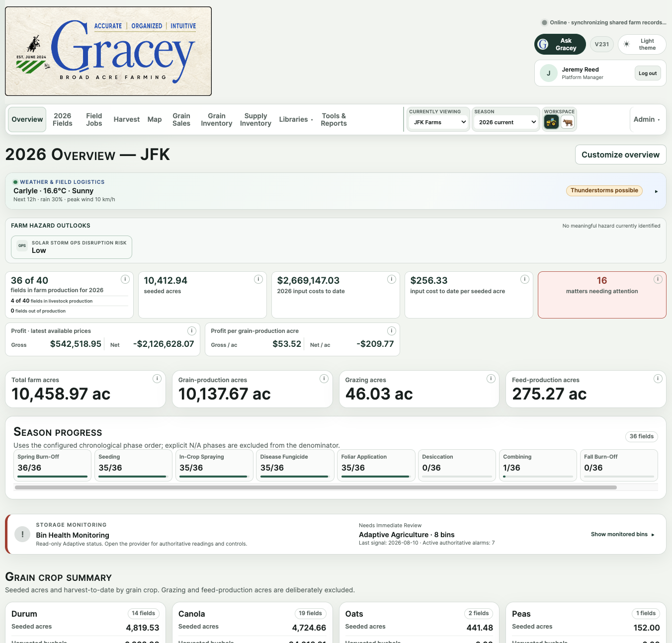Open the Grain Inventory page
The width and height of the screenshot is (672, 643).
(x=217, y=120)
